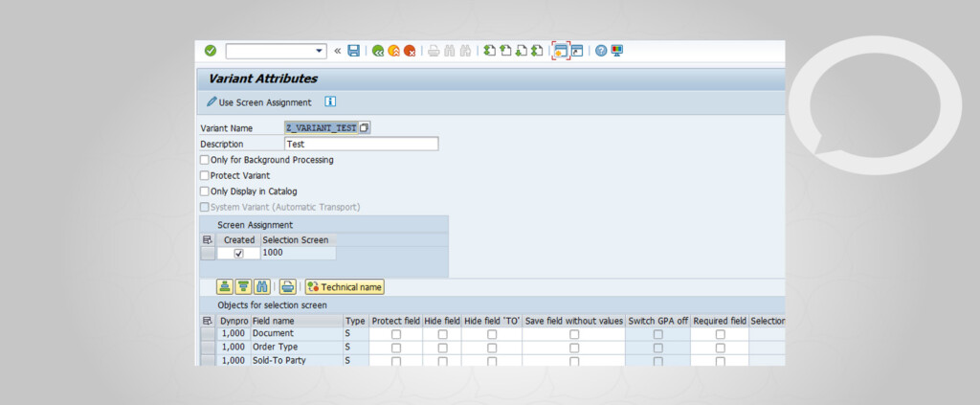This screenshot has height=405, width=980.
Task: Collapse command field using double chevron
Action: click(x=337, y=51)
